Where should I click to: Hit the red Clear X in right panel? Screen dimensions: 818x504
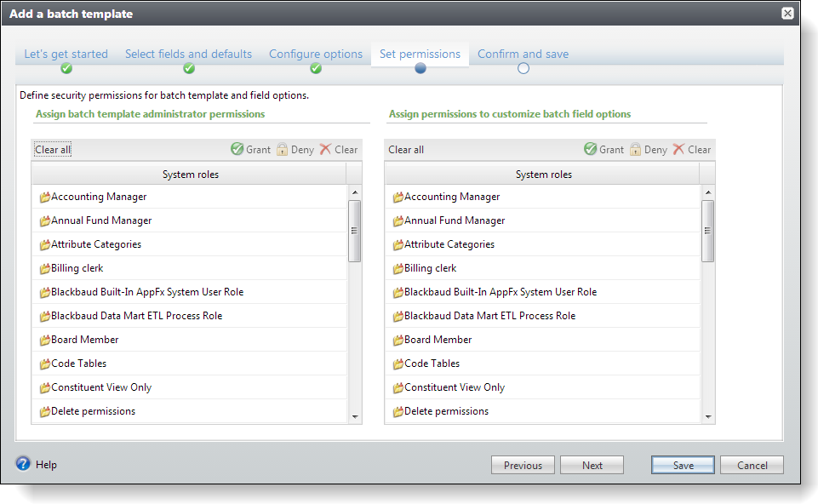pyautogui.click(x=678, y=150)
